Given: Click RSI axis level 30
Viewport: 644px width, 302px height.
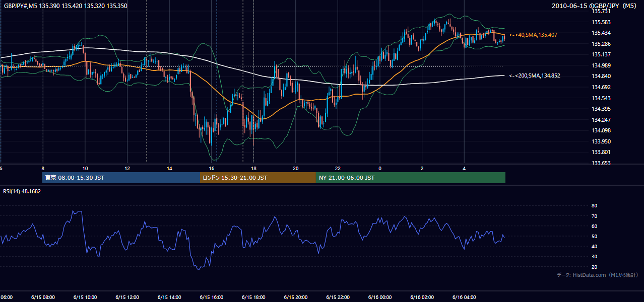Looking at the screenshot, I should pyautogui.click(x=594, y=257).
